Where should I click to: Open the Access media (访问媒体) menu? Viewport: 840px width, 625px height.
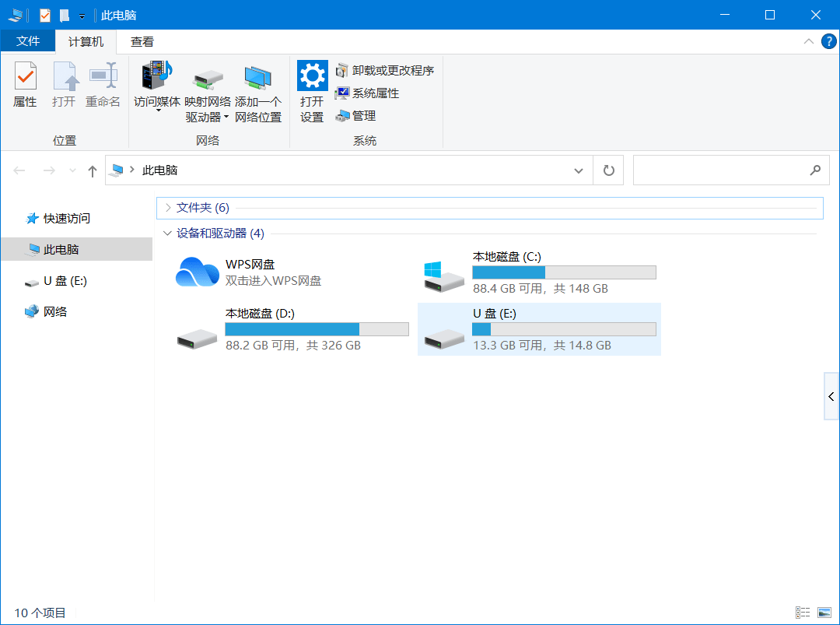[x=157, y=86]
